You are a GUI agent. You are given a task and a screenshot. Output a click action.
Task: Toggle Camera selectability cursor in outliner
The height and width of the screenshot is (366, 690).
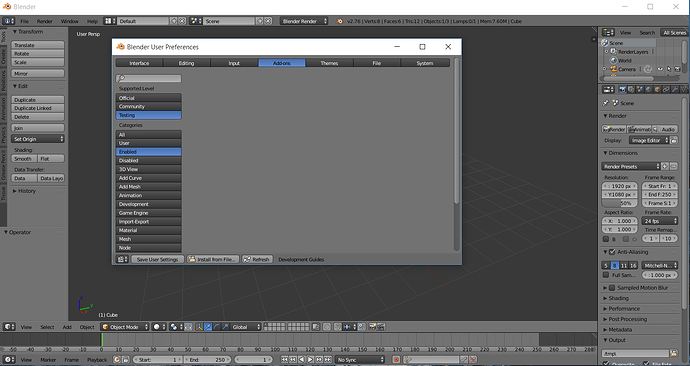coord(669,69)
